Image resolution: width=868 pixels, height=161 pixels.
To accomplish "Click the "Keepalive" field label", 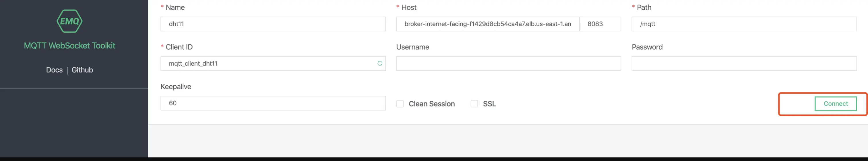I will pyautogui.click(x=176, y=87).
